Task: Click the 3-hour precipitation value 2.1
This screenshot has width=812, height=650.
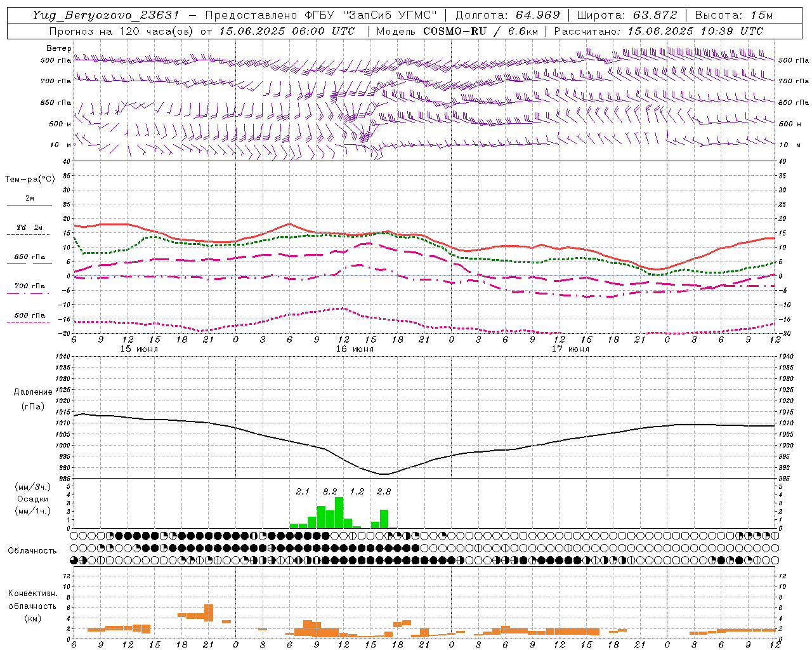Action: (x=303, y=491)
